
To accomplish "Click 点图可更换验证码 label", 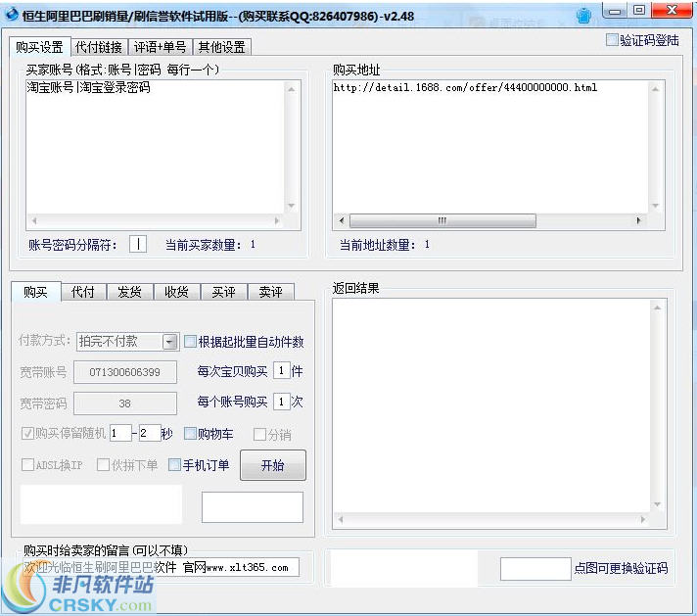I will coord(621,568).
